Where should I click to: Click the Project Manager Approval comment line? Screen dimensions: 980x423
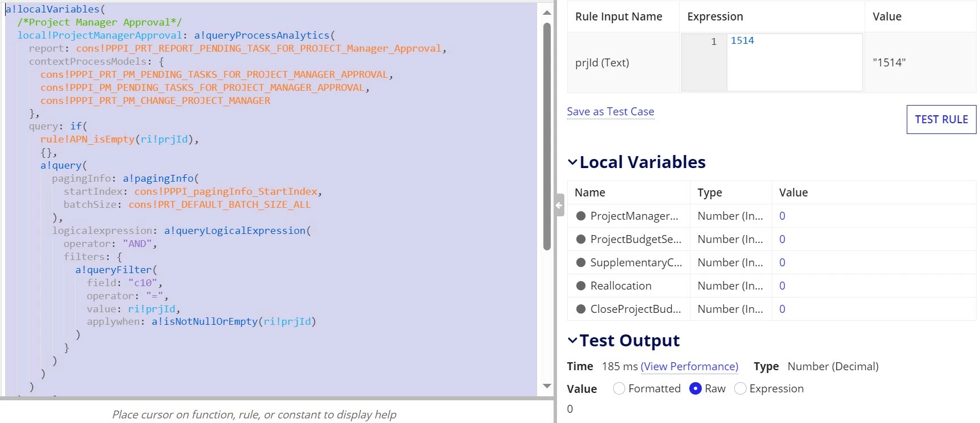(99, 22)
